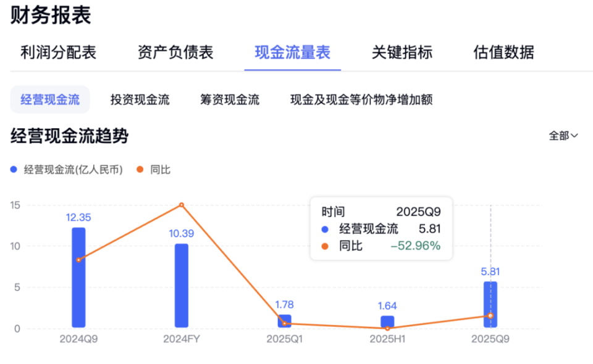Select the blue 经营现金流 legend marker
Screen dimensions: 593x364
point(14,168)
